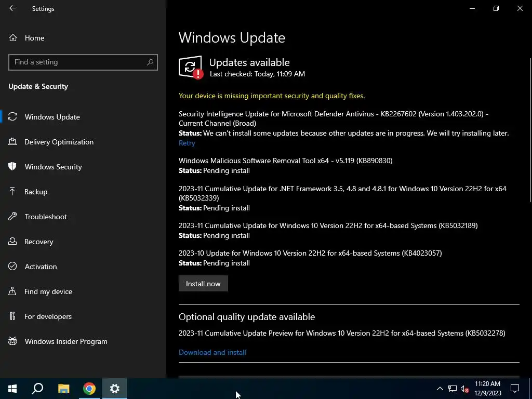
Task: Open the Home icon in sidebar
Action: pyautogui.click(x=13, y=37)
